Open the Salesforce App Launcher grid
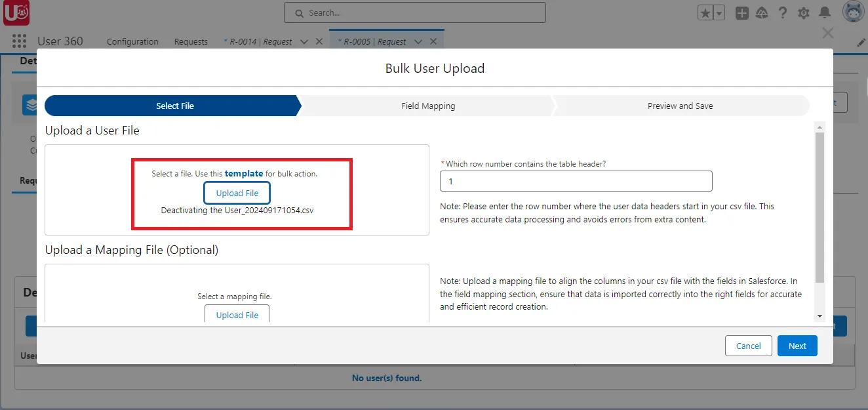This screenshot has width=868, height=410. pos(19,41)
